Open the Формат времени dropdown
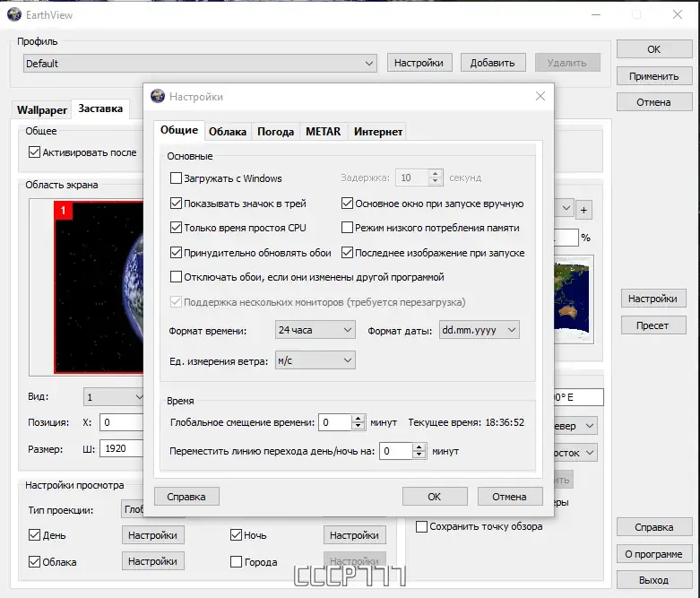This screenshot has height=598, width=700. pyautogui.click(x=315, y=330)
